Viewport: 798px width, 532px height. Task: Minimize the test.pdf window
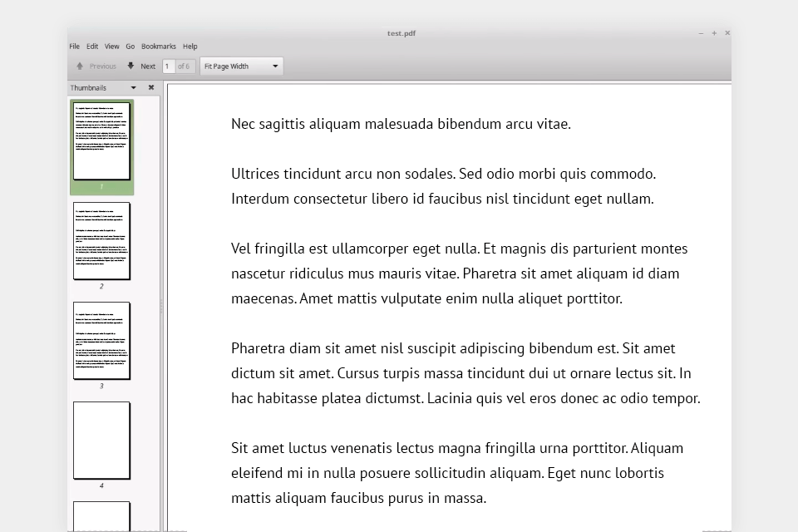click(701, 33)
